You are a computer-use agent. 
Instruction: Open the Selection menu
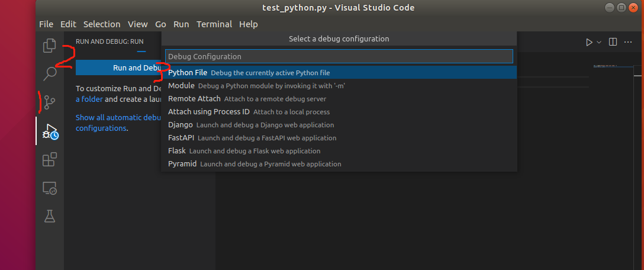pyautogui.click(x=102, y=24)
